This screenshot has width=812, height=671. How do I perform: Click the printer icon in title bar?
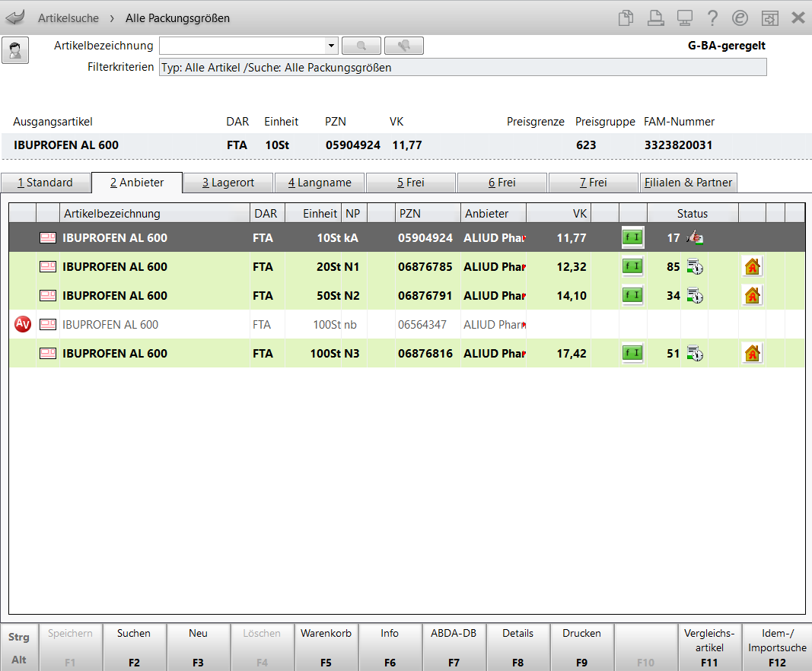pyautogui.click(x=655, y=18)
